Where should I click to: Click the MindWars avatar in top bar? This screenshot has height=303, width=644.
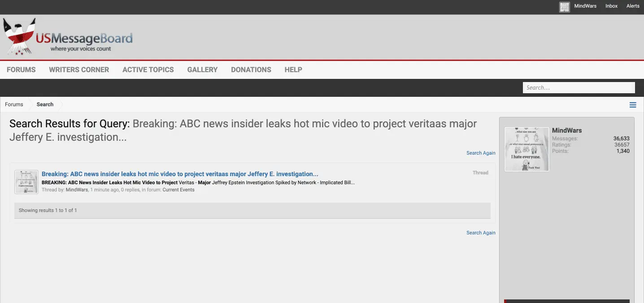point(565,7)
